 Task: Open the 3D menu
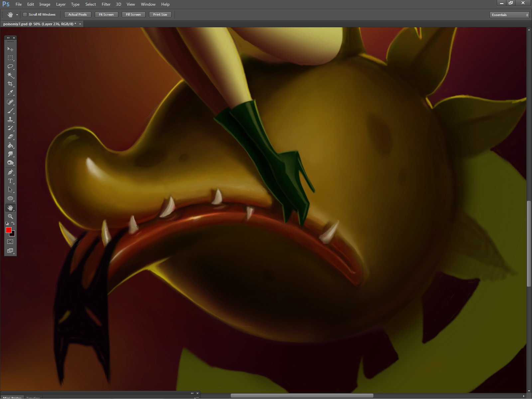click(x=118, y=4)
